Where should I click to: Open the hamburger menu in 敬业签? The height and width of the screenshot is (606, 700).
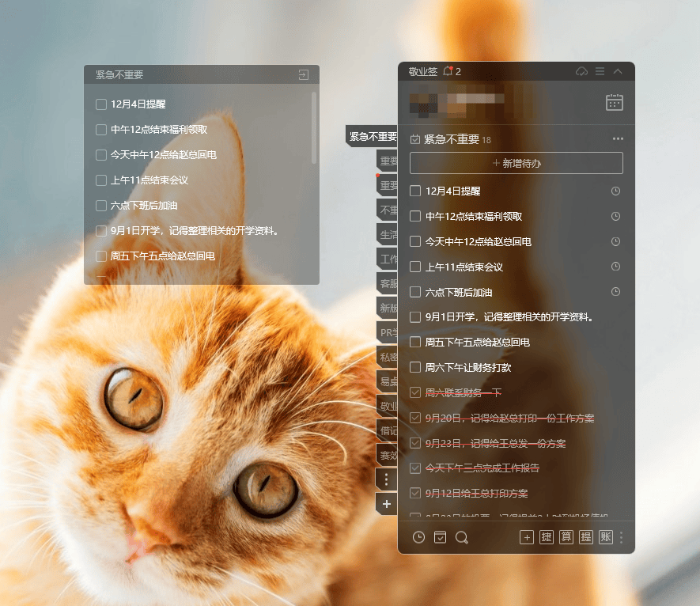[x=600, y=71]
